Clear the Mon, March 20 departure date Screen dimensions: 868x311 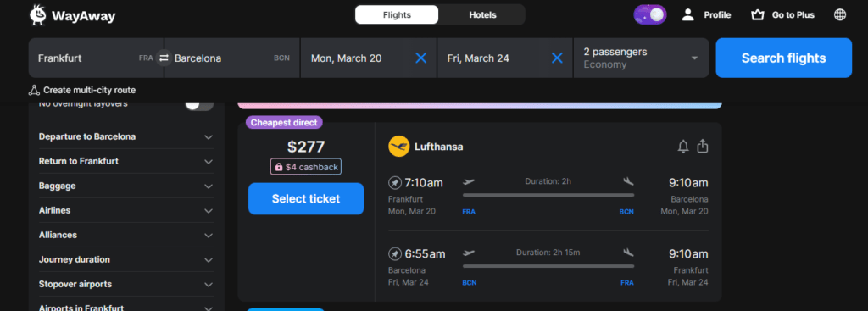[x=420, y=58]
